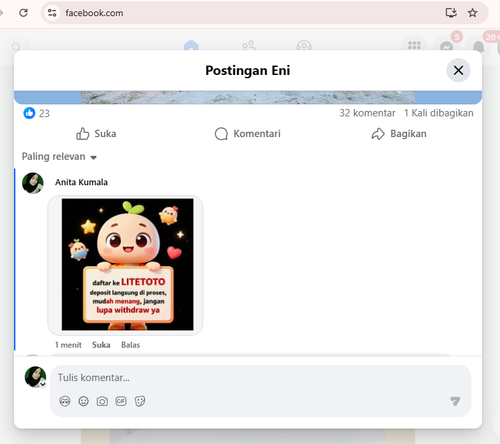The width and height of the screenshot is (500, 444).
Task: Open site information icon in address bar
Action: pyautogui.click(x=52, y=13)
